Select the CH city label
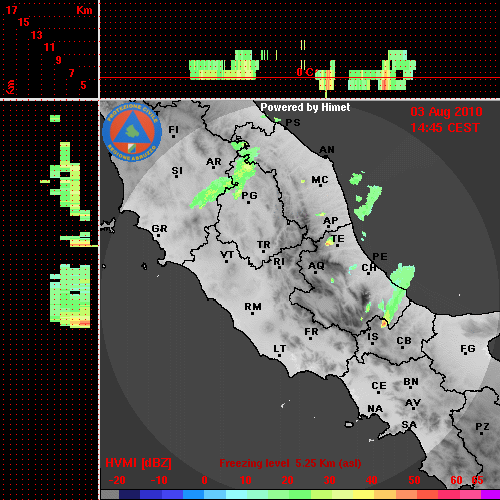Image resolution: width=500 pixels, height=500 pixels. [x=369, y=268]
